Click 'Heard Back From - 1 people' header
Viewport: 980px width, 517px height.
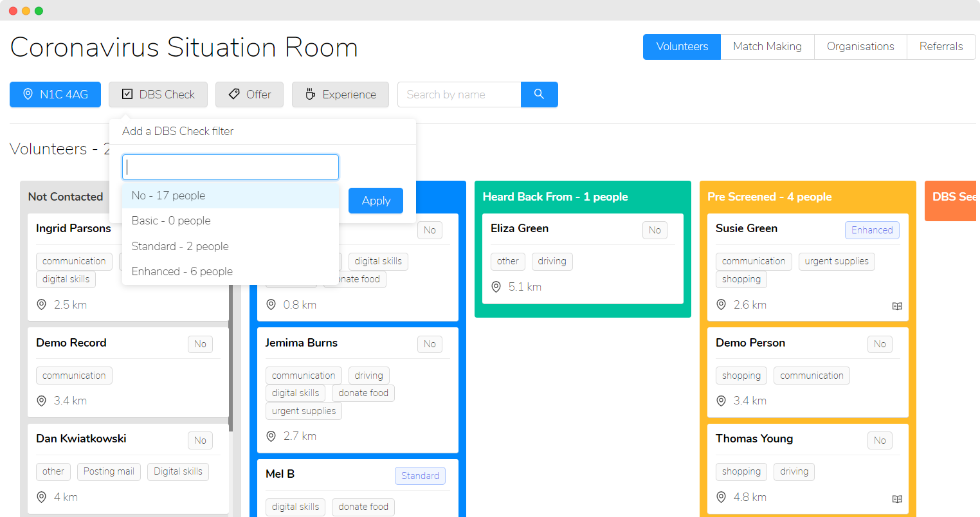point(555,197)
